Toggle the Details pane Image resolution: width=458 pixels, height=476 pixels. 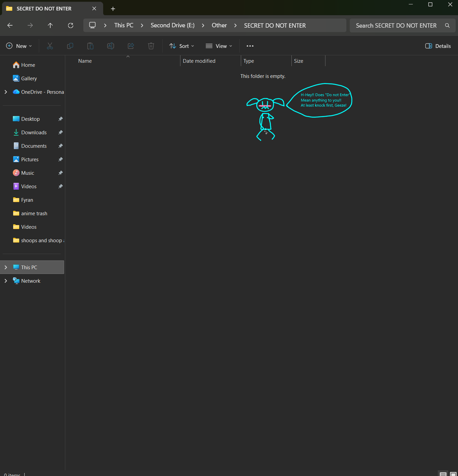pos(438,46)
